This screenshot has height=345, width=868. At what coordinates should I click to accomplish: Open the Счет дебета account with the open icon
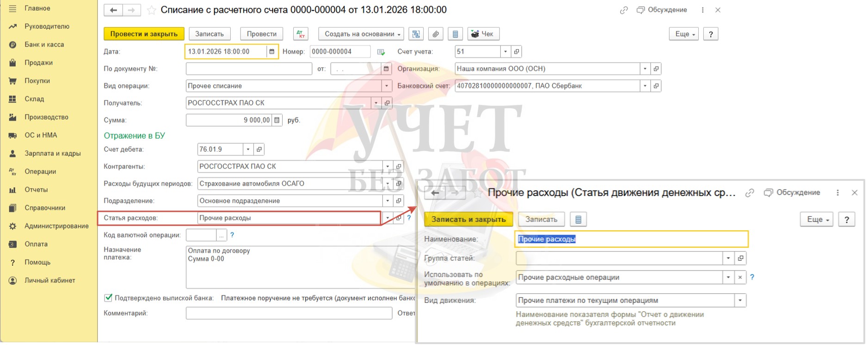[259, 149]
